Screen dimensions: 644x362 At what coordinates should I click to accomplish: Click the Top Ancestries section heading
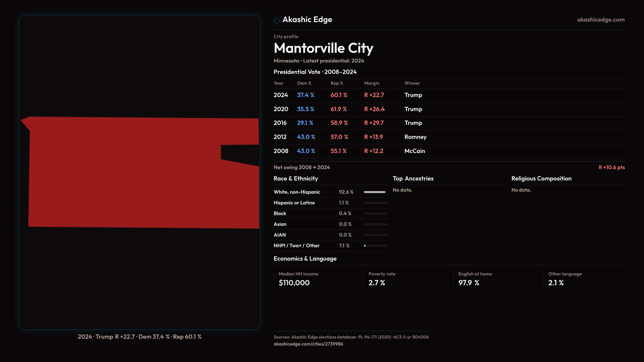coord(413,179)
